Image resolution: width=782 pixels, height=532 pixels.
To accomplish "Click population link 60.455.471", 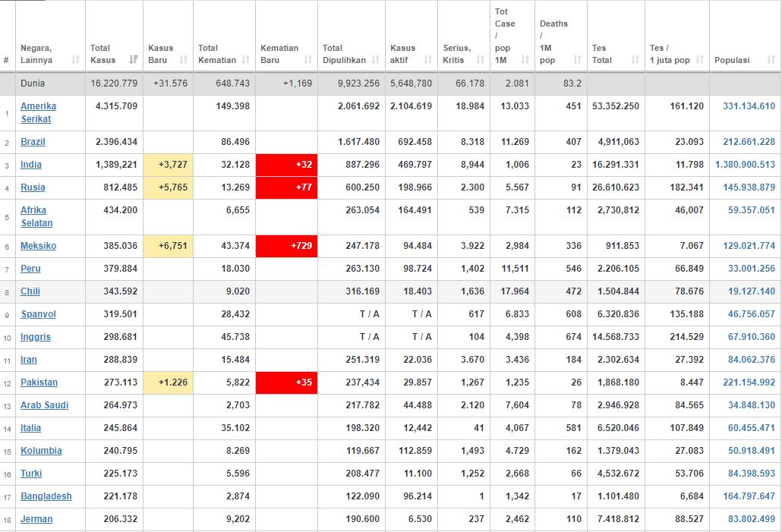I will (752, 428).
